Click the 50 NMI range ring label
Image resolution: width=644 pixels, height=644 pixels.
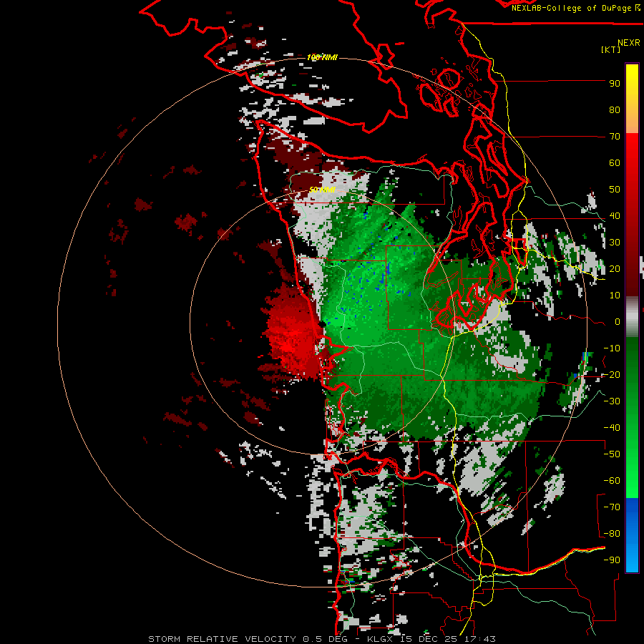coord(323,190)
